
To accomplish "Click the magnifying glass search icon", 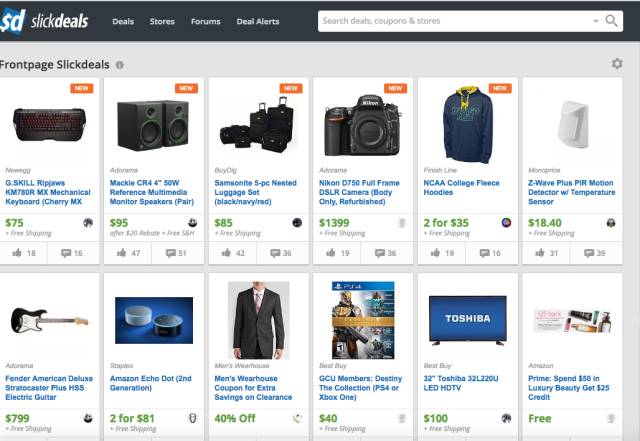I will [x=611, y=21].
